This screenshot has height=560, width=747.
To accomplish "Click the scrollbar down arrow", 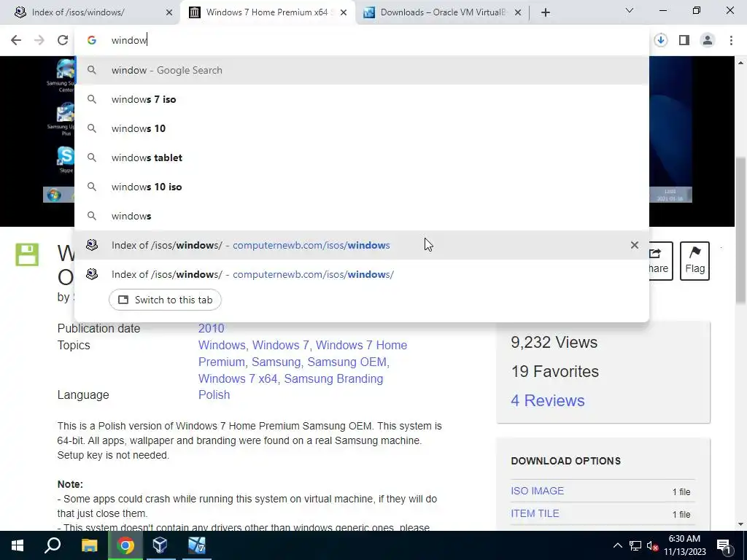I will click(x=740, y=524).
